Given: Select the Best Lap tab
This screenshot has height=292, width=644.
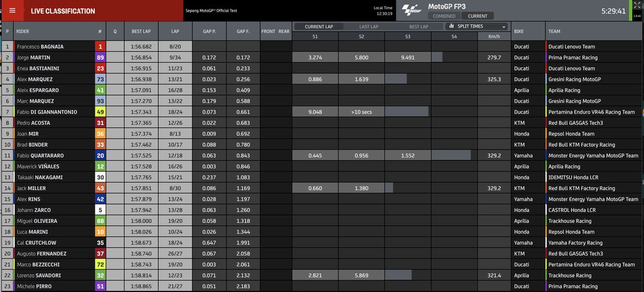Looking at the screenshot, I should [419, 27].
